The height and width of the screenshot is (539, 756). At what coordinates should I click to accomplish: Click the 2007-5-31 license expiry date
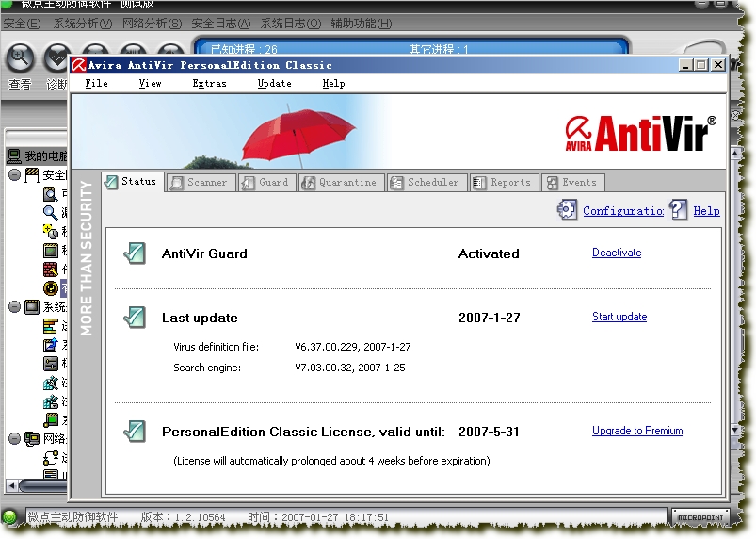(489, 432)
